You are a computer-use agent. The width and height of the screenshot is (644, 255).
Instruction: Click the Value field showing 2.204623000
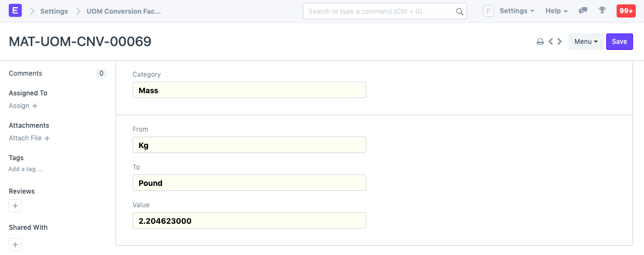tap(249, 220)
